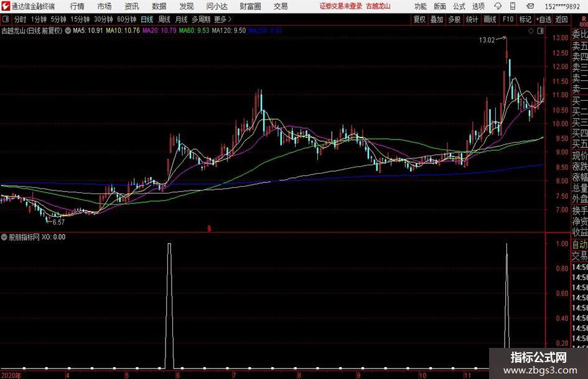
Task: Click the 2020年 date axis label
Action: (x=11, y=375)
